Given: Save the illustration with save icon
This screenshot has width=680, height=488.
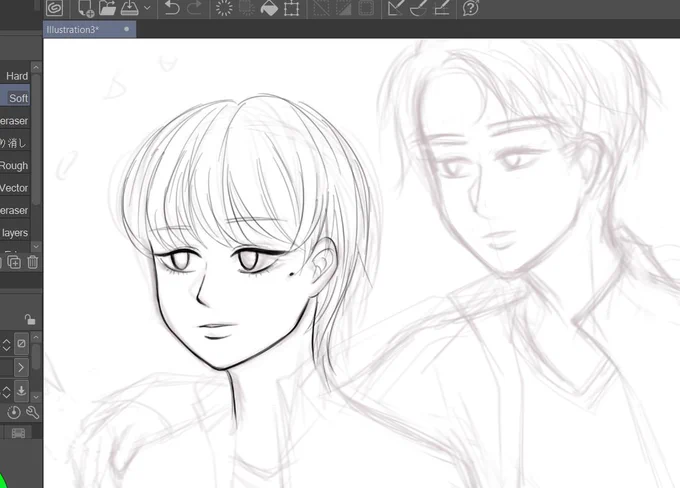Looking at the screenshot, I should (x=130, y=8).
